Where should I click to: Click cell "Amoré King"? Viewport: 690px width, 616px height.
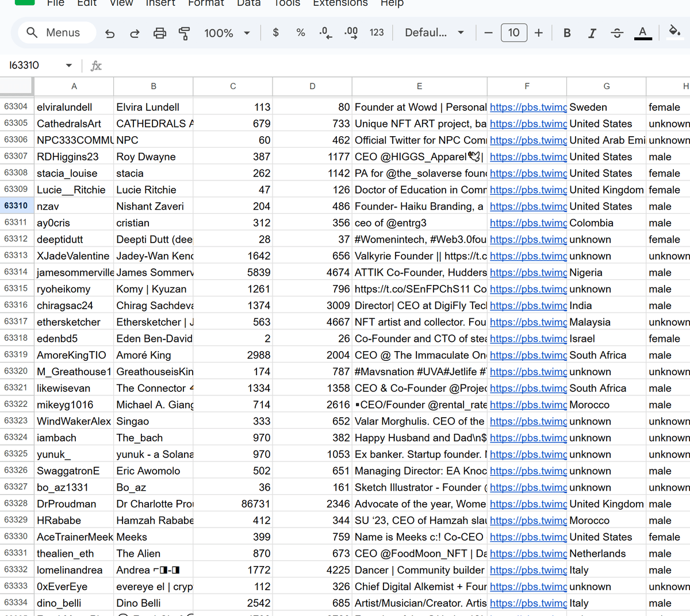click(x=154, y=355)
